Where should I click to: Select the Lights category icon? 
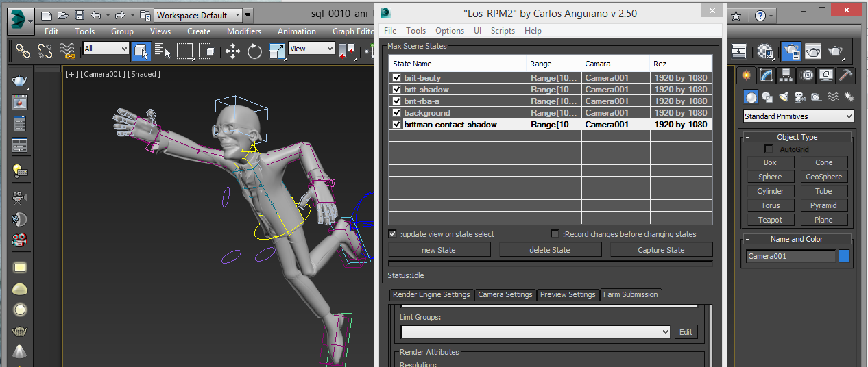(x=784, y=97)
